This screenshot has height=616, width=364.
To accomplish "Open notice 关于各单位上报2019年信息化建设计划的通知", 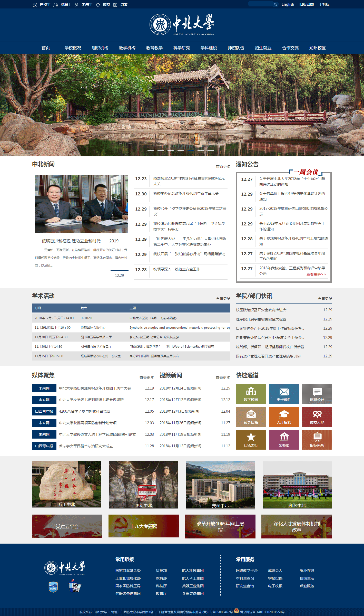I will (292, 196).
